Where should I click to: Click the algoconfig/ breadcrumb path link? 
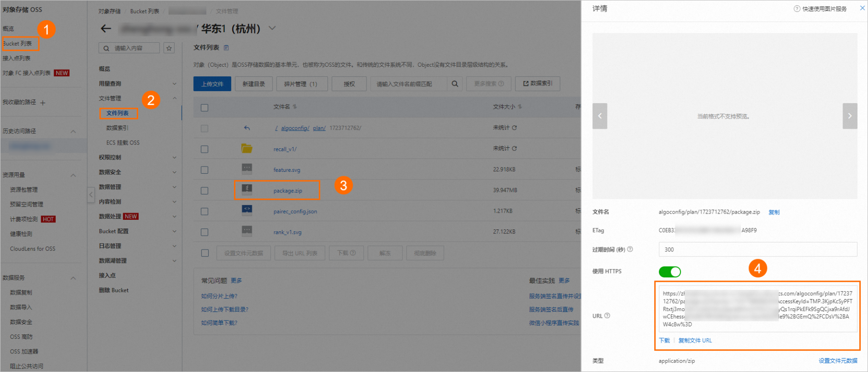point(295,128)
